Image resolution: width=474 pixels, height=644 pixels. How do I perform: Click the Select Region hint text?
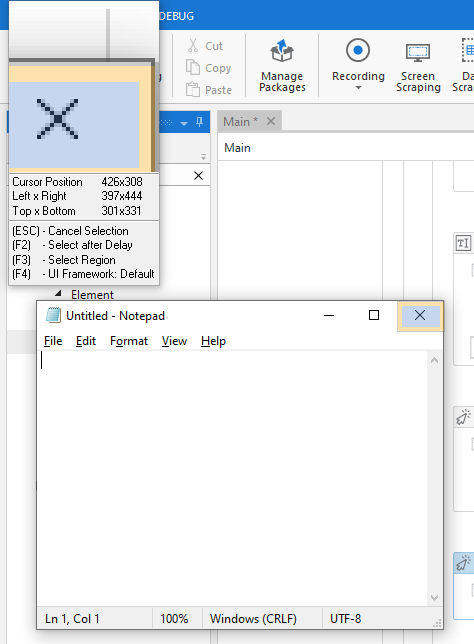(82, 260)
